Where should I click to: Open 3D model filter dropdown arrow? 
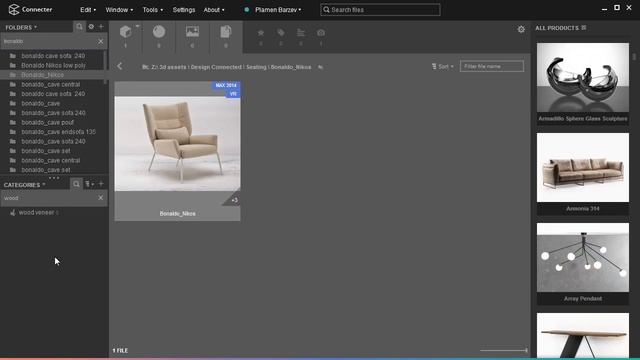pyautogui.click(x=138, y=26)
